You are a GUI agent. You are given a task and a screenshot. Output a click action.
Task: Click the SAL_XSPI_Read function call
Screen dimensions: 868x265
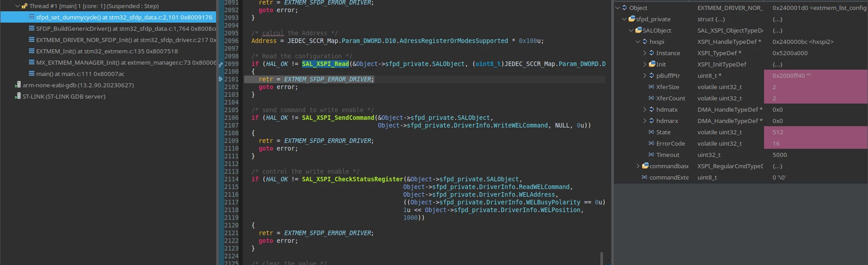click(325, 64)
